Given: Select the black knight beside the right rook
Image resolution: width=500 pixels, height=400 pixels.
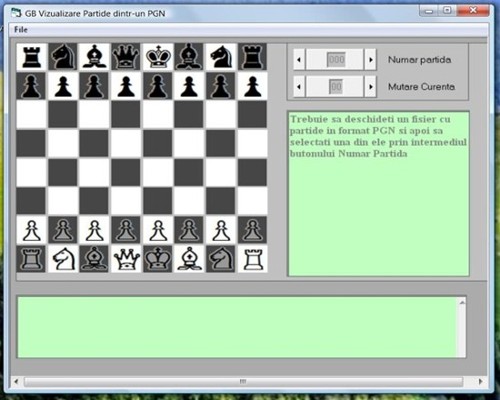Looking at the screenshot, I should pyautogui.click(x=221, y=57).
